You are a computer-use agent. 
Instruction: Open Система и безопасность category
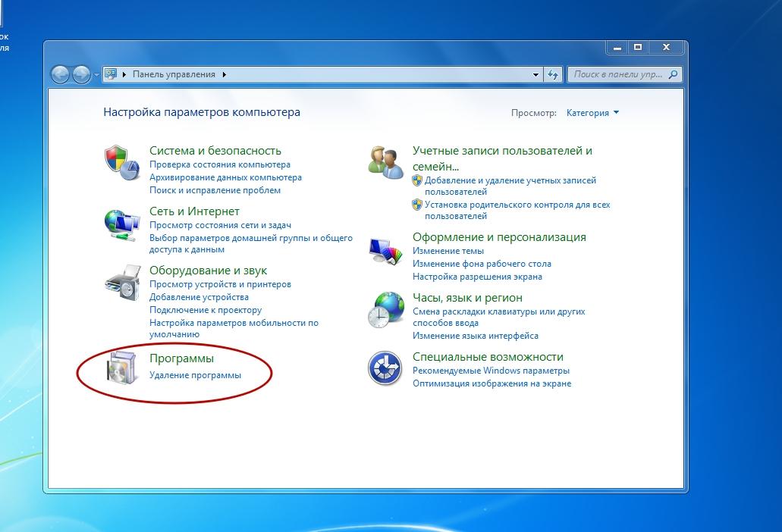tap(215, 151)
